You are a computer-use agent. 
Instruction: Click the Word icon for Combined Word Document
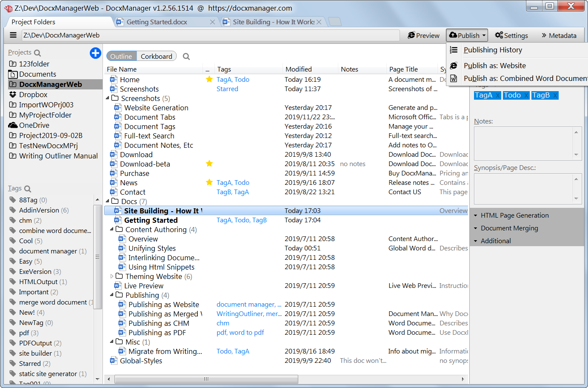454,78
